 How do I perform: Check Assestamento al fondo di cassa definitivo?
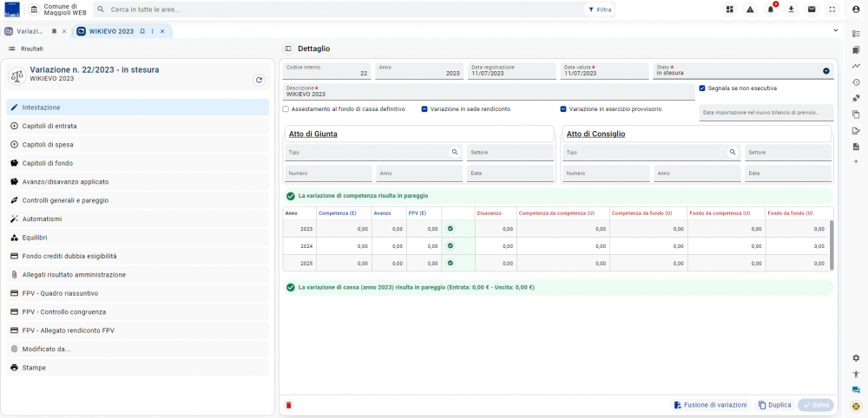tap(286, 109)
